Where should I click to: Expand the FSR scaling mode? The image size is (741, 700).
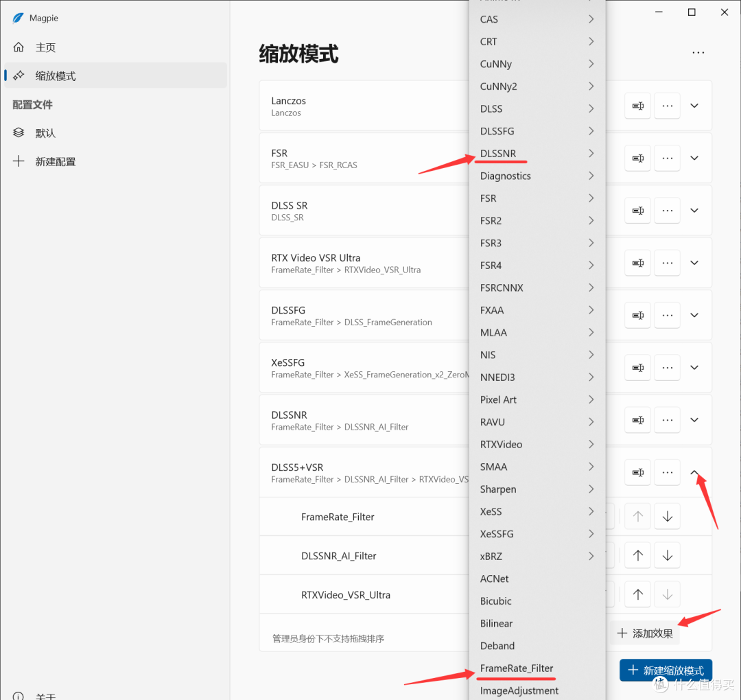[694, 158]
